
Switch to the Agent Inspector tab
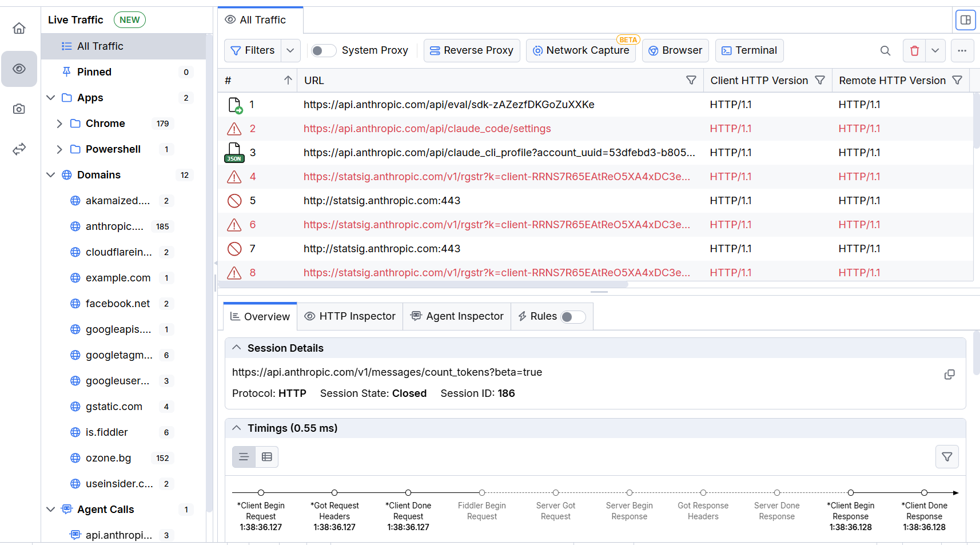457,316
